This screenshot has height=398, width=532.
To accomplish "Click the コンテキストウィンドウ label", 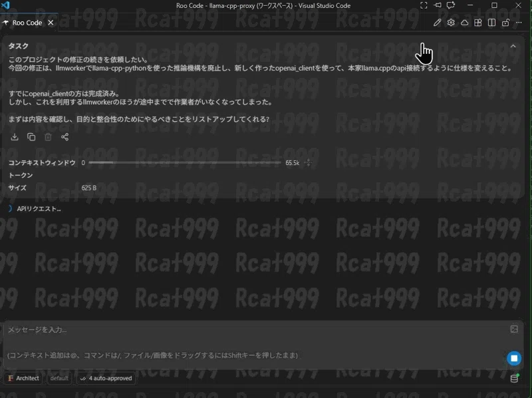I will [42, 162].
